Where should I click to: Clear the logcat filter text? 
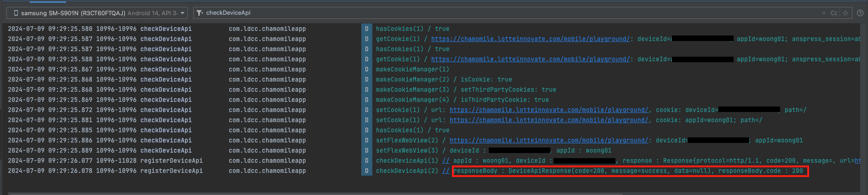(823, 13)
